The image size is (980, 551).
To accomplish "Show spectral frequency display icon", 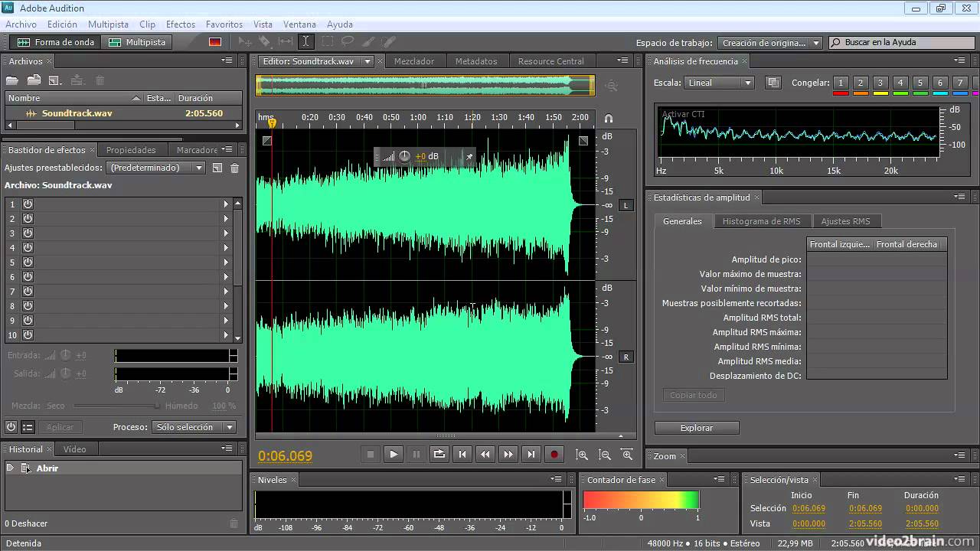I will tap(215, 42).
